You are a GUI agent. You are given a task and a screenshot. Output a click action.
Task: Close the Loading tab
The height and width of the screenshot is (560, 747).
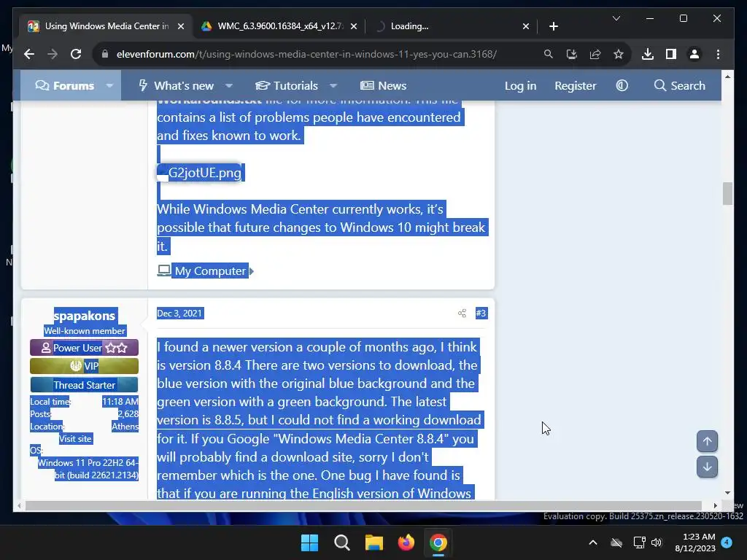[x=525, y=26]
